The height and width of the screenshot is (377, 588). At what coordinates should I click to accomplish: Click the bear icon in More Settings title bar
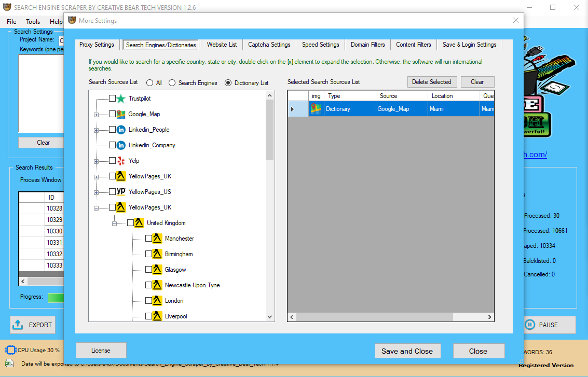click(72, 20)
